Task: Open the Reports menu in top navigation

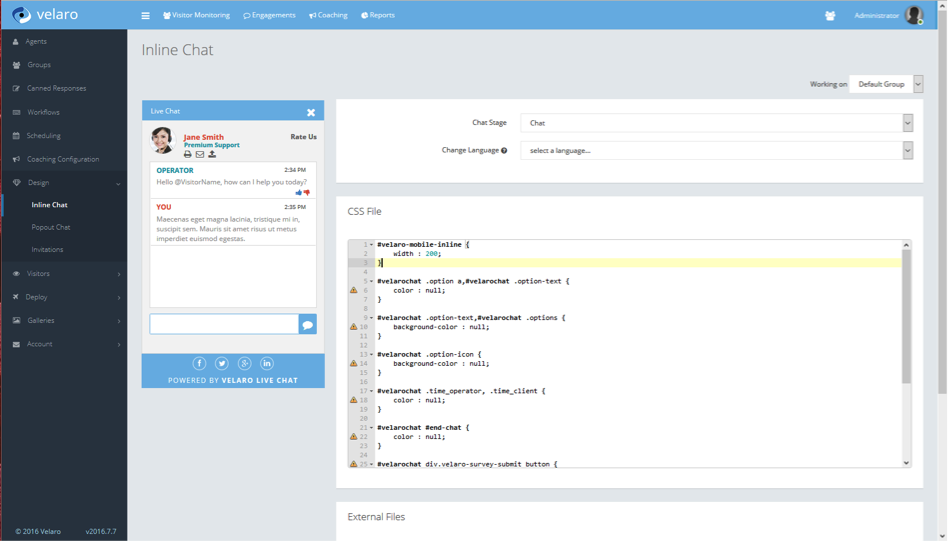Action: click(378, 15)
